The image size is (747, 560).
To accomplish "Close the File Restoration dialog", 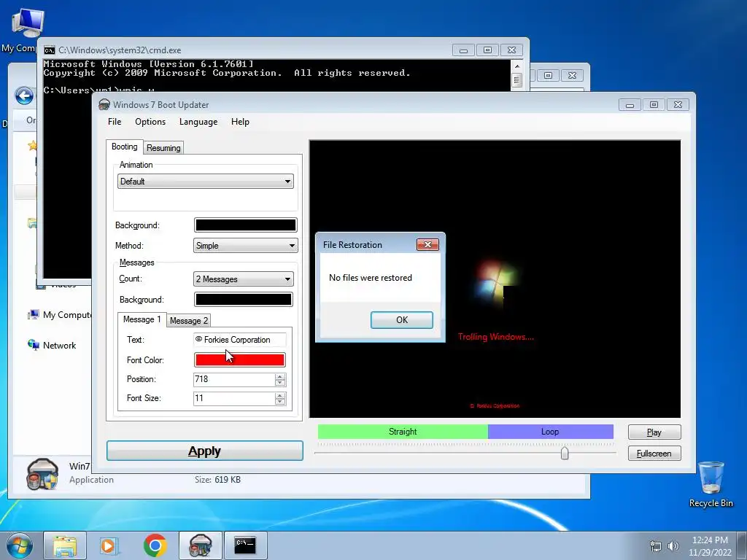I will pyautogui.click(x=427, y=244).
